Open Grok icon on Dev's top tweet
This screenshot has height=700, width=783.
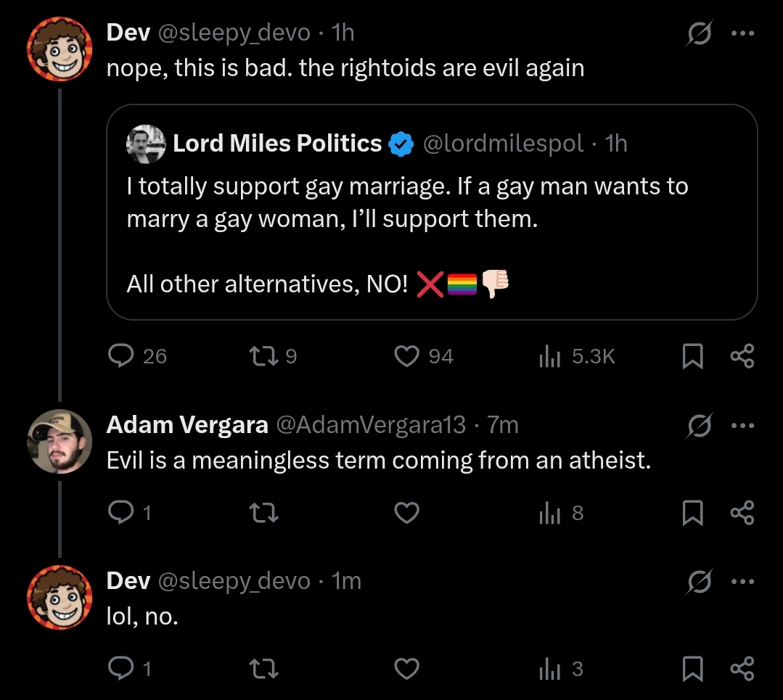(x=699, y=33)
